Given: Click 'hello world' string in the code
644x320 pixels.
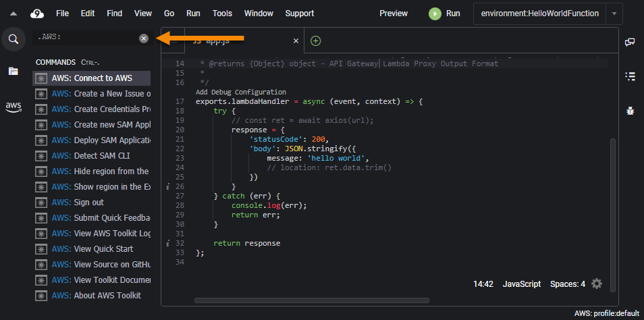Looking at the screenshot, I should 336,158.
